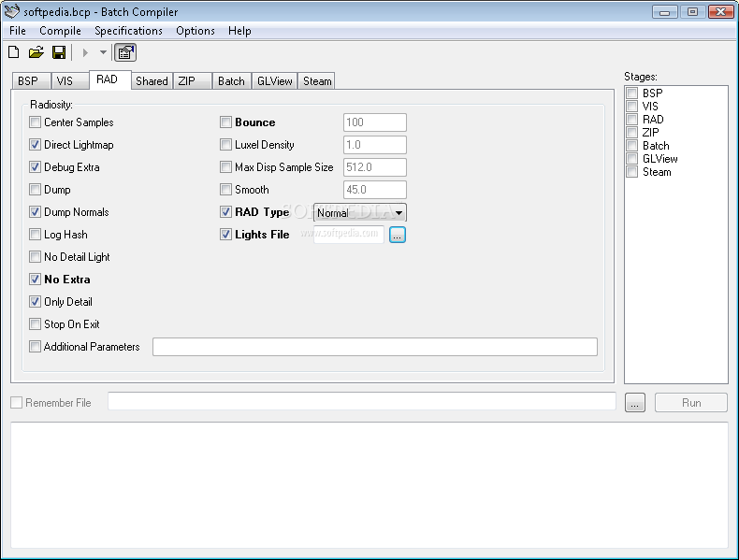739x560 pixels.
Task: Browse for map file using ellipsis button
Action: pyautogui.click(x=635, y=403)
